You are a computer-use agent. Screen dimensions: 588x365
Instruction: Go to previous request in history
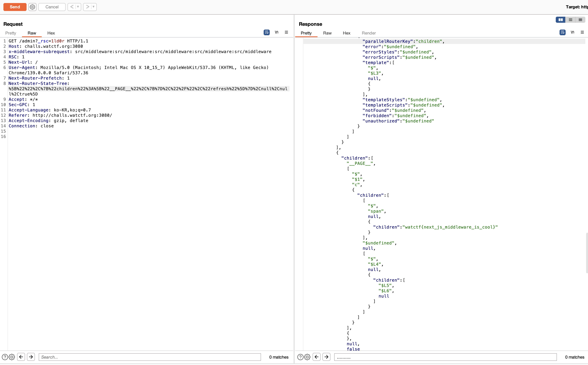[x=72, y=7]
